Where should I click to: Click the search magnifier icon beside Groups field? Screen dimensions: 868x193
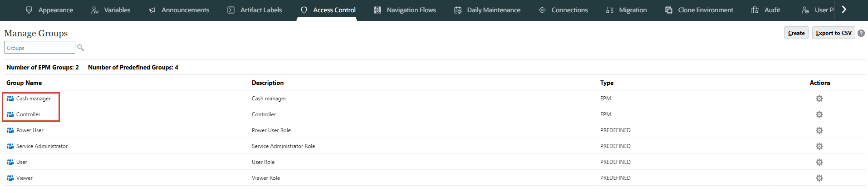tap(81, 48)
